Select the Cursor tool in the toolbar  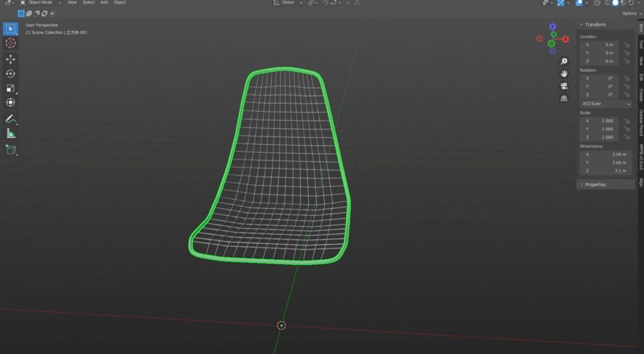(11, 43)
